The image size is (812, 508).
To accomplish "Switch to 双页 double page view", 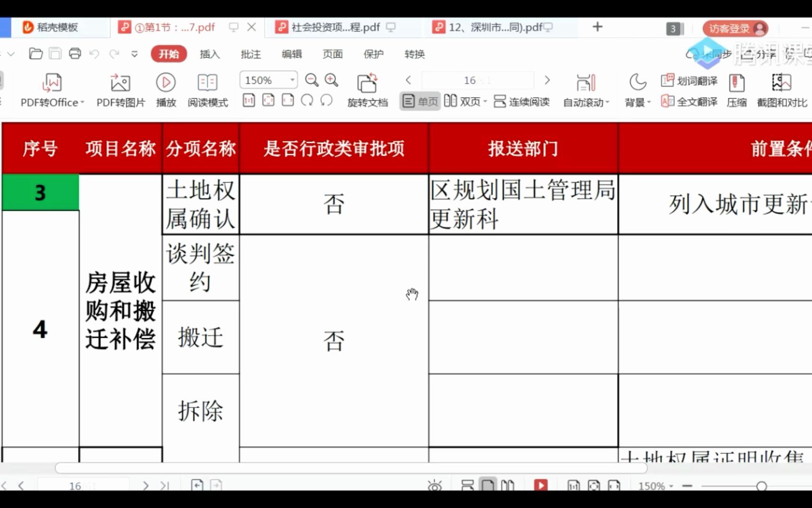I will pos(465,101).
